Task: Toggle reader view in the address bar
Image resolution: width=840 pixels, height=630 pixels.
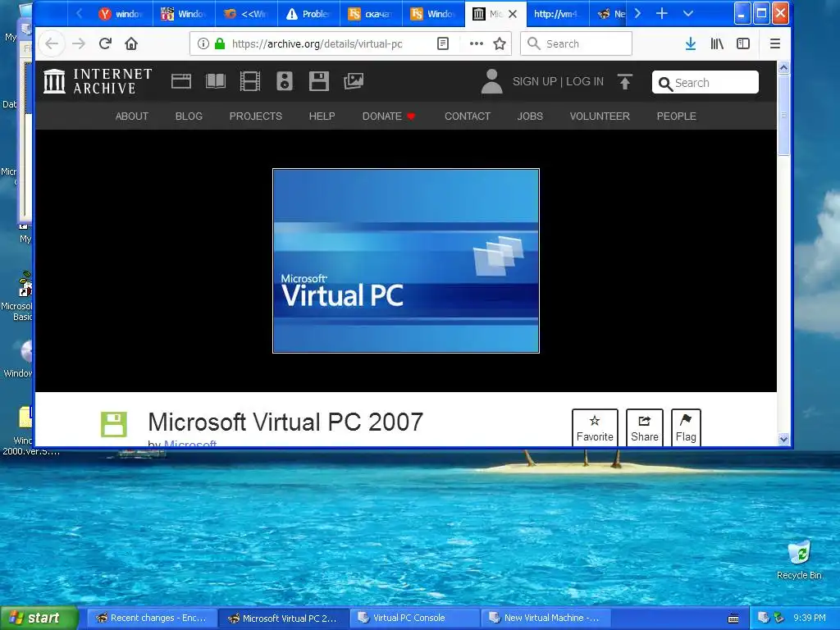Action: click(x=442, y=44)
